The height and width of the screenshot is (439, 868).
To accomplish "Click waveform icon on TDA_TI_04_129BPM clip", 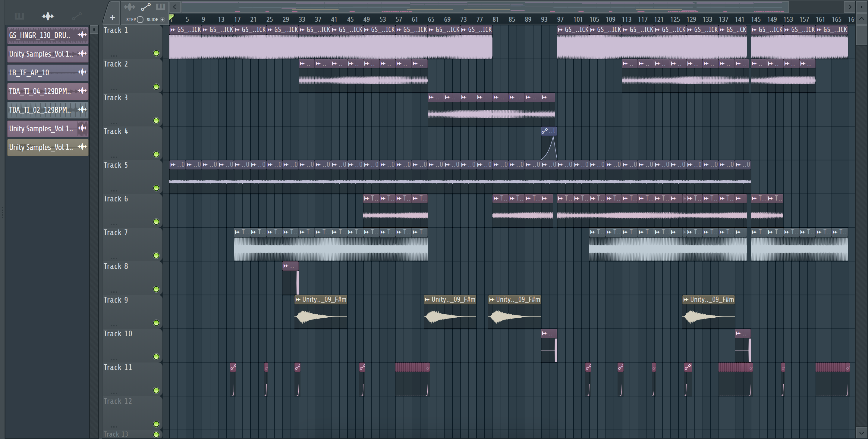I will tap(82, 91).
